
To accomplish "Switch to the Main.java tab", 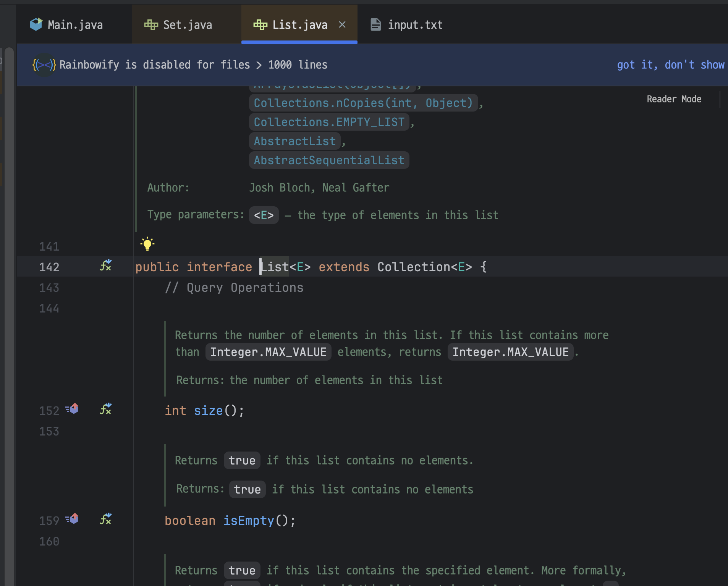I will tap(75, 24).
